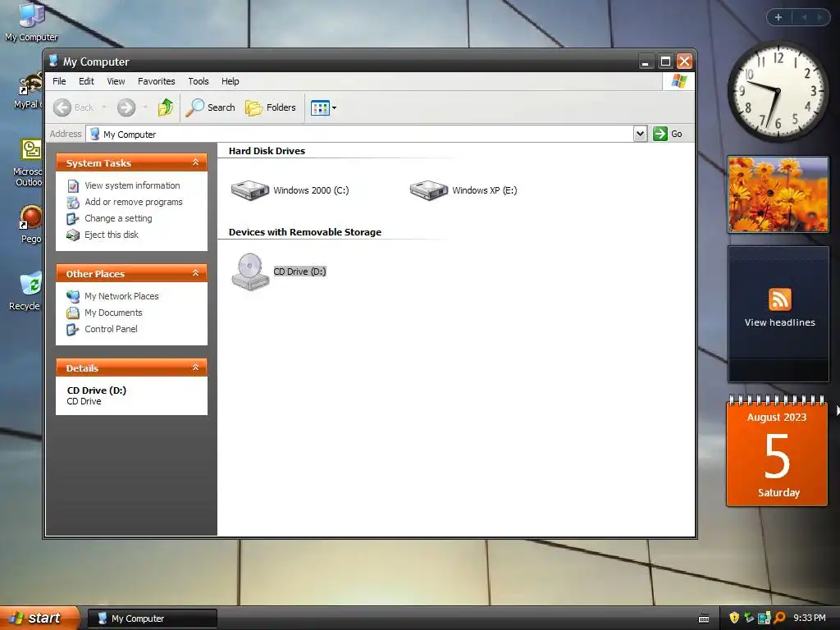This screenshot has width=840, height=630.
Task: Click the My Computer title bar icon
Action: tap(53, 61)
